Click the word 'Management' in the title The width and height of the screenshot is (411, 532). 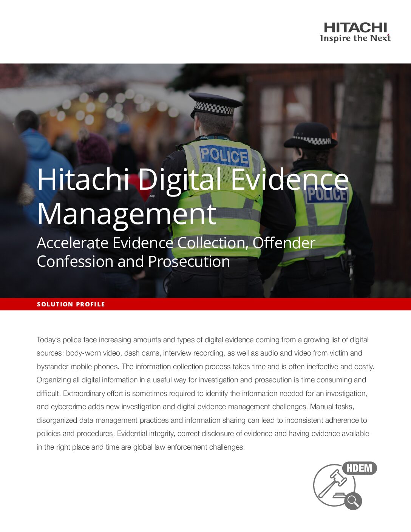pos(127,214)
